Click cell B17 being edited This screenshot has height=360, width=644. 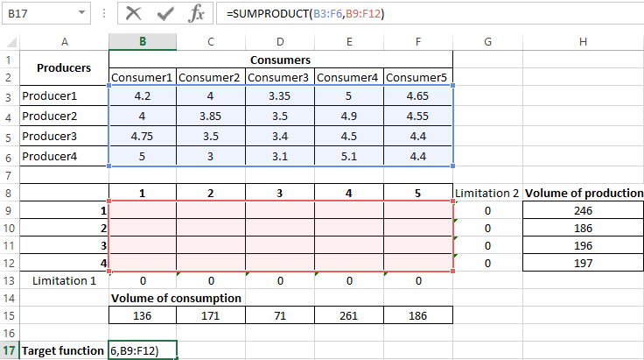(x=143, y=350)
